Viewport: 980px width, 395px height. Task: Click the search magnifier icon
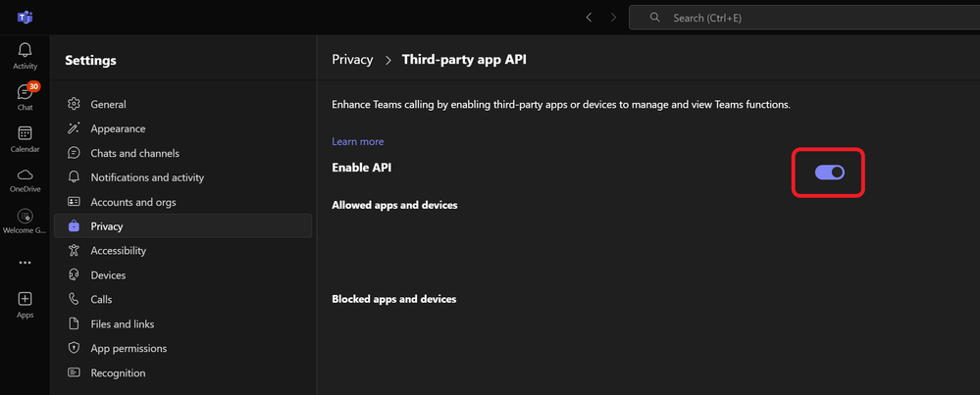click(655, 18)
